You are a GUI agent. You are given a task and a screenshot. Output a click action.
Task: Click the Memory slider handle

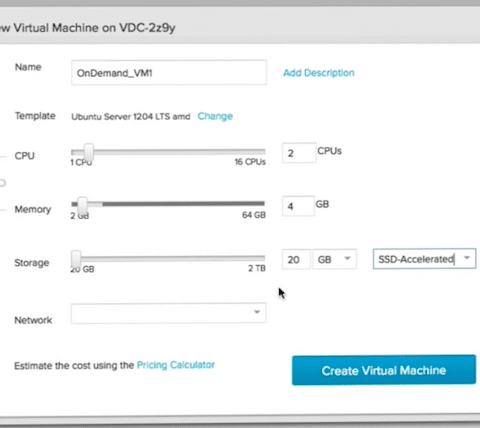83,205
